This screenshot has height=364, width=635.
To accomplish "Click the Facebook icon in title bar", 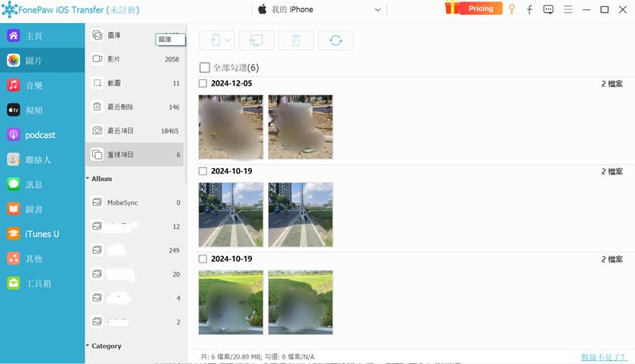I will pos(529,10).
